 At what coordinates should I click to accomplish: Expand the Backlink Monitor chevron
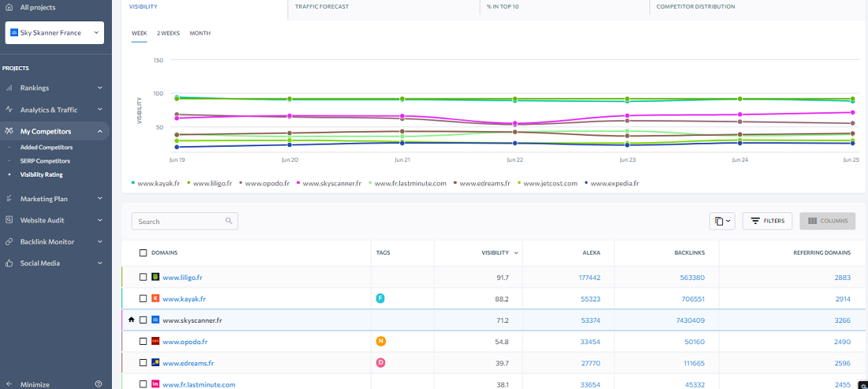click(99, 241)
